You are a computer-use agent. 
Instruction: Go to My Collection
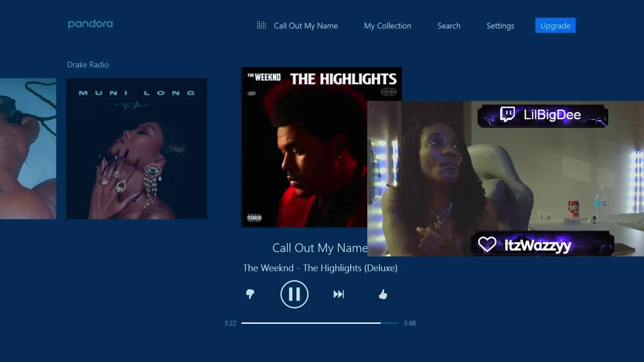(387, 26)
